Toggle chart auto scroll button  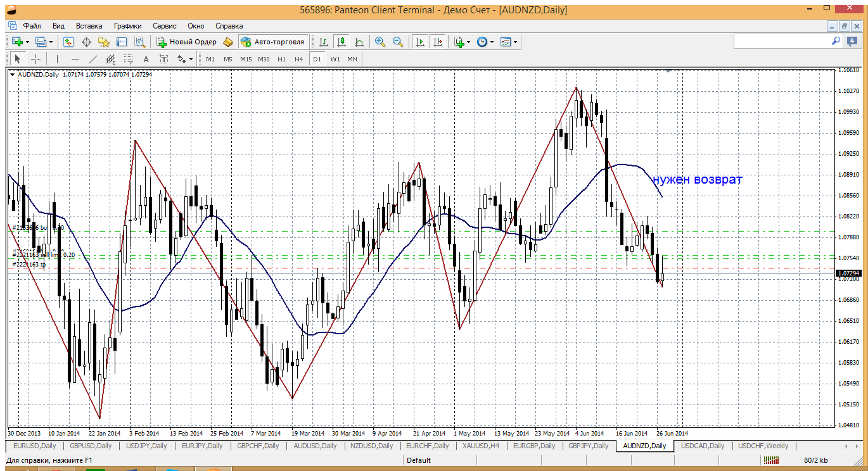[419, 42]
